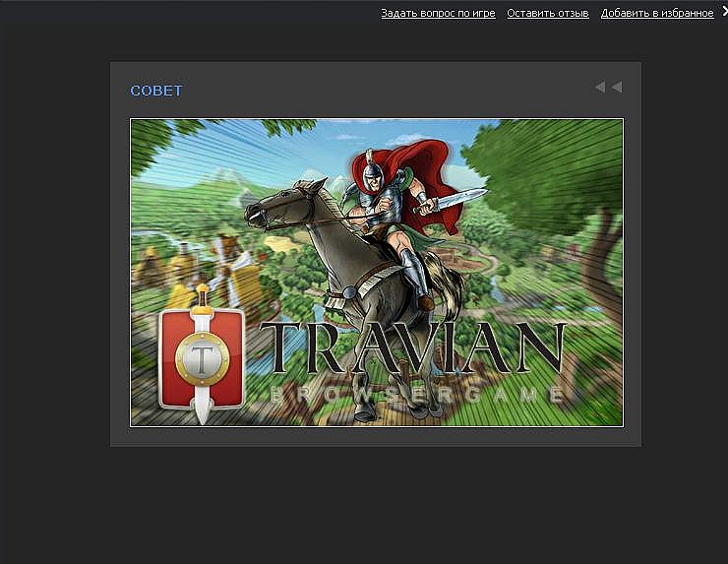Click the 'Оставить отзыв' link
This screenshot has height=564, width=728.
click(x=547, y=13)
